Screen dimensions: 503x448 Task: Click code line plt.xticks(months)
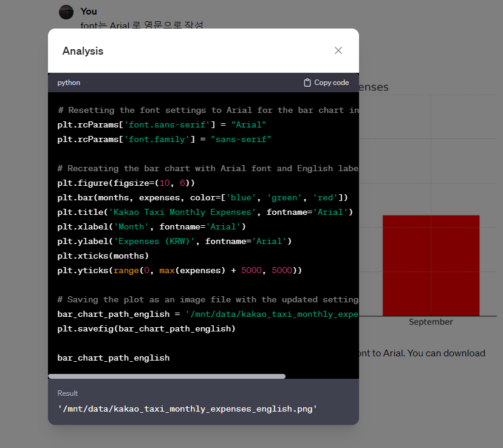pyautogui.click(x=103, y=256)
